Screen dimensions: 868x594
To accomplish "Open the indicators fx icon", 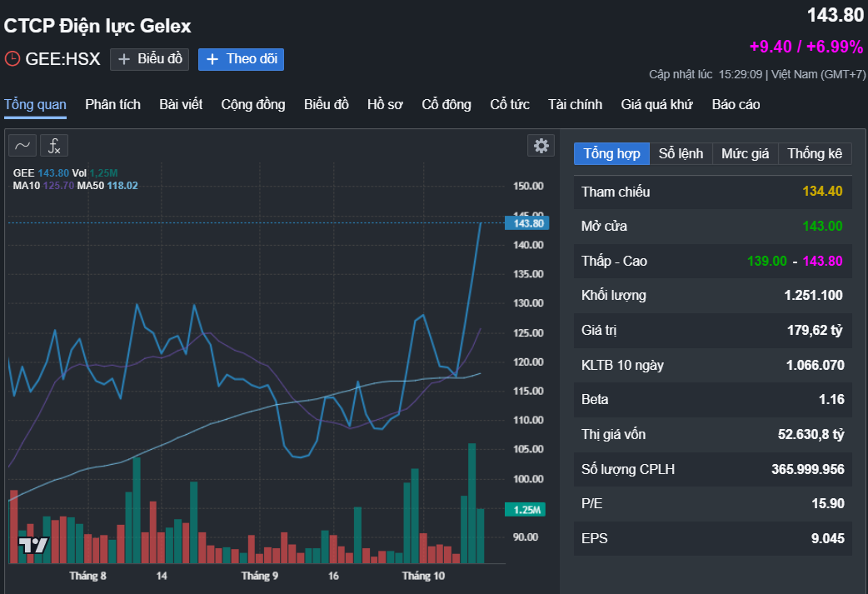I will click(54, 146).
